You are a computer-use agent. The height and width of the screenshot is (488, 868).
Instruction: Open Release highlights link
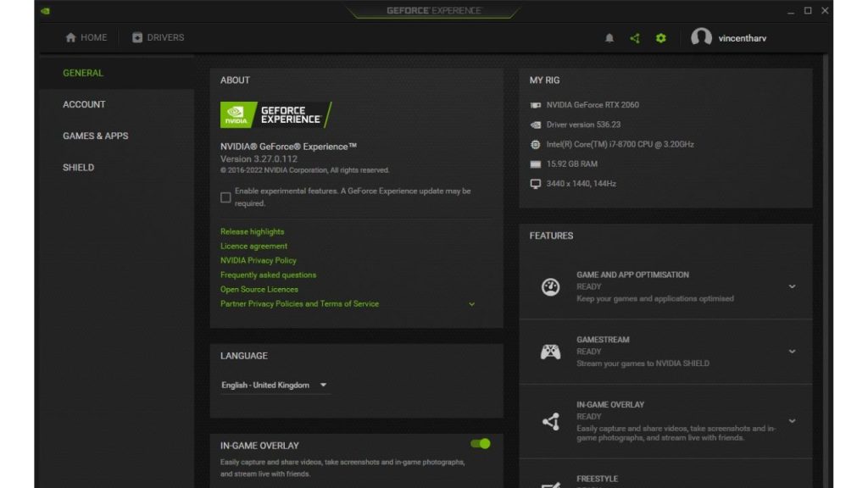tap(252, 232)
